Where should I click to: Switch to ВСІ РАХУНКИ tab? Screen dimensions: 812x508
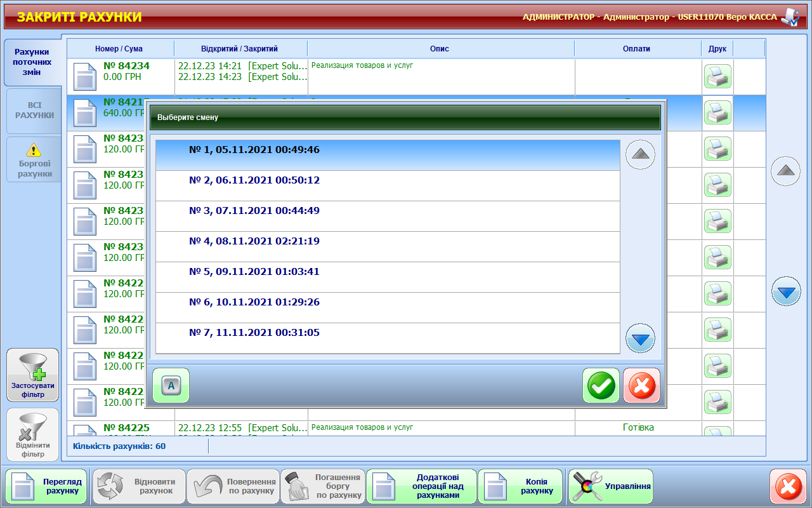pyautogui.click(x=35, y=111)
